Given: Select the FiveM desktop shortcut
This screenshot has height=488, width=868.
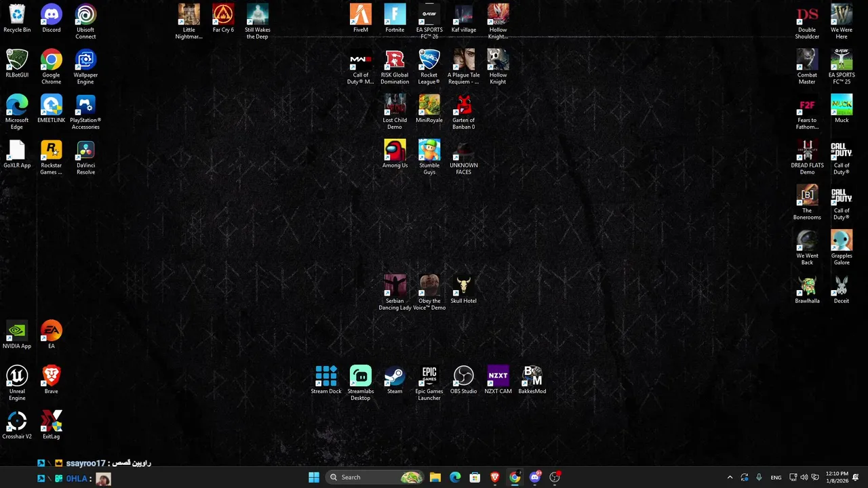Looking at the screenshot, I should (361, 19).
